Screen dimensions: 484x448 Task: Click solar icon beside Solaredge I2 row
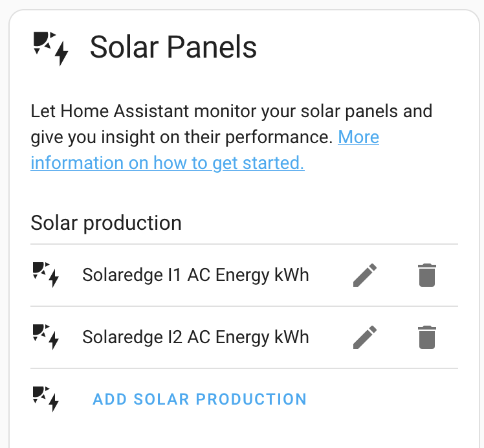click(46, 337)
